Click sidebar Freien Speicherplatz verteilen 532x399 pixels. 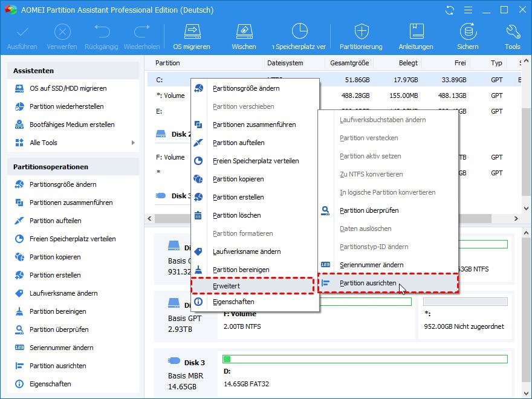click(73, 239)
